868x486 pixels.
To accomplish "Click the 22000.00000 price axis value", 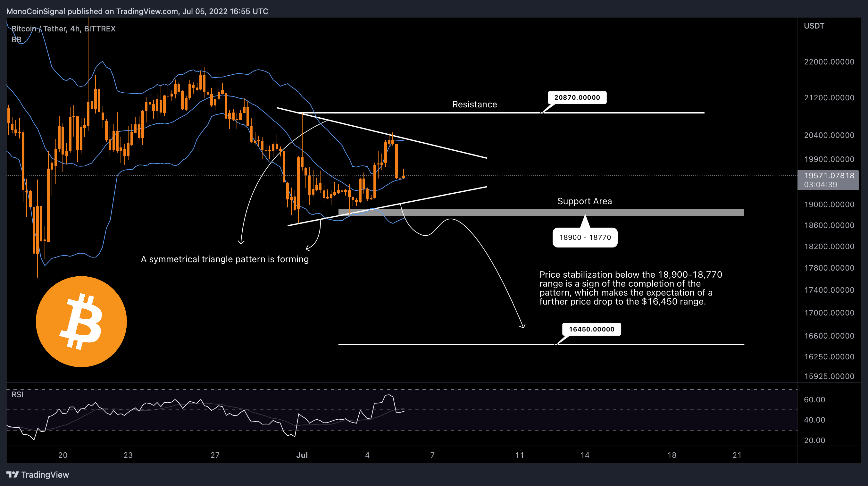I will (829, 62).
